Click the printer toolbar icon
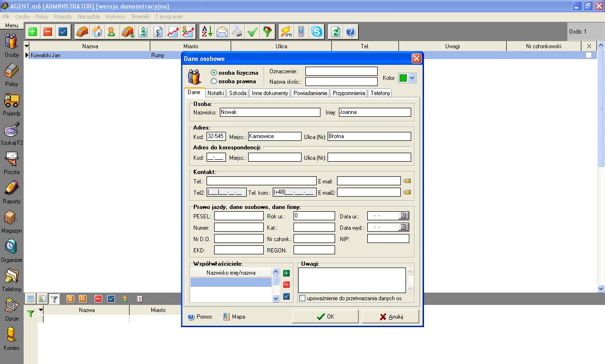 [x=237, y=32]
